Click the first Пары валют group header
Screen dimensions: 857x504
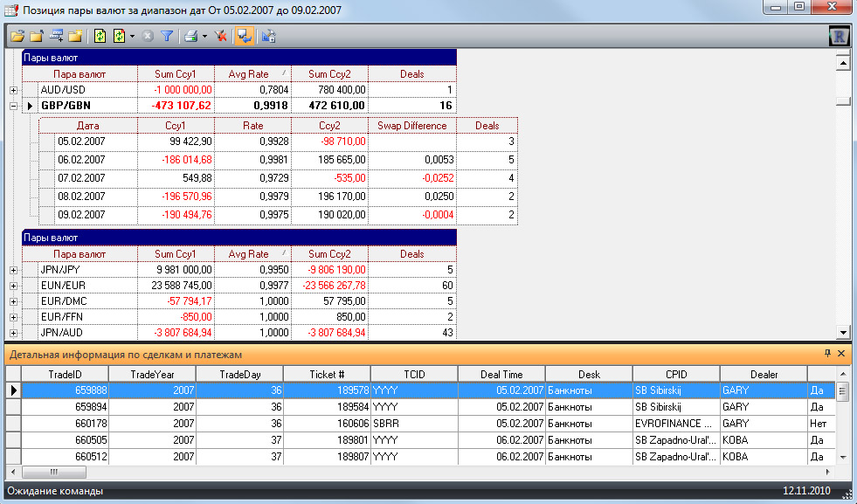pyautogui.click(x=239, y=58)
